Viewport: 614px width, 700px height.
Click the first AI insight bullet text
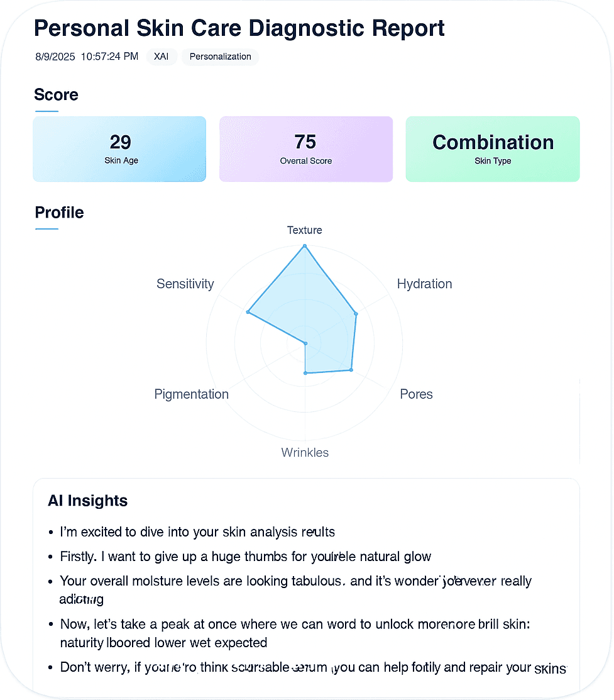point(198,532)
